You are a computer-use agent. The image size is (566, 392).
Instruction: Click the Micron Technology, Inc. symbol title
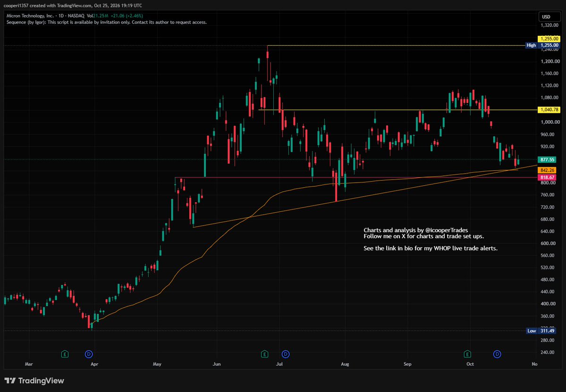(30, 16)
